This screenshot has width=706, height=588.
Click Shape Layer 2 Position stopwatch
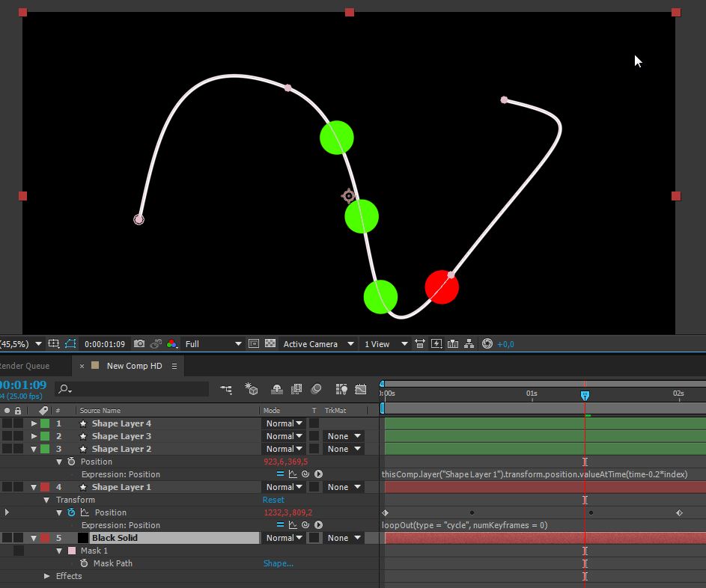71,461
